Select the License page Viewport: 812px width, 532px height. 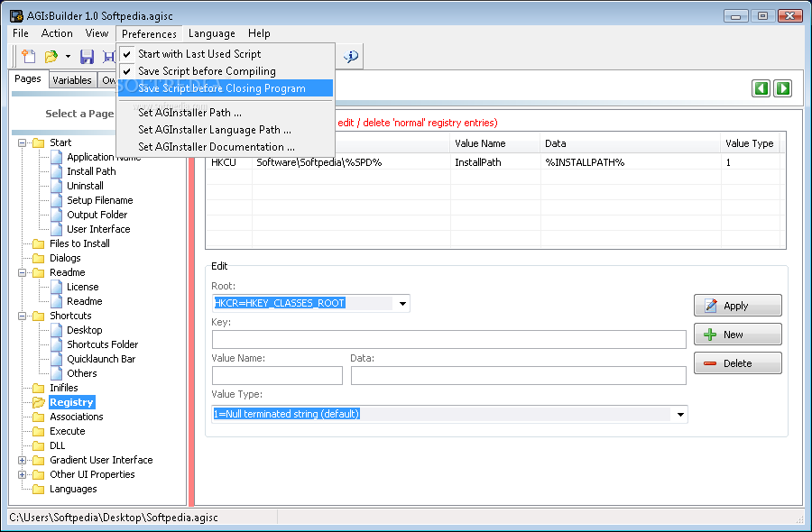[x=82, y=288]
